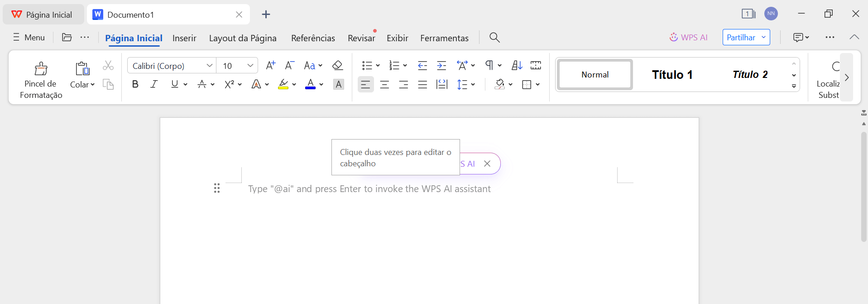Open search magnifier icon

pos(494,38)
